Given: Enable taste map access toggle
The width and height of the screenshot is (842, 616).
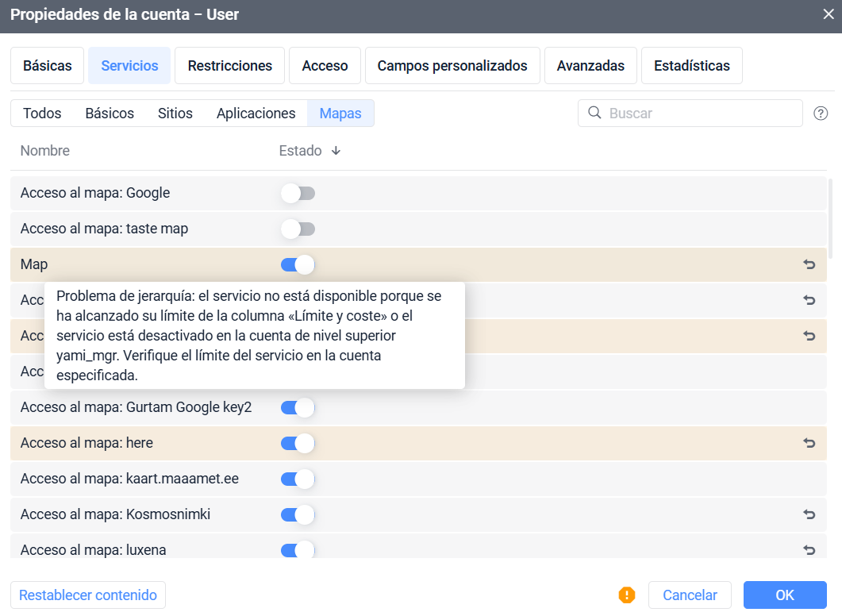Looking at the screenshot, I should click(298, 229).
